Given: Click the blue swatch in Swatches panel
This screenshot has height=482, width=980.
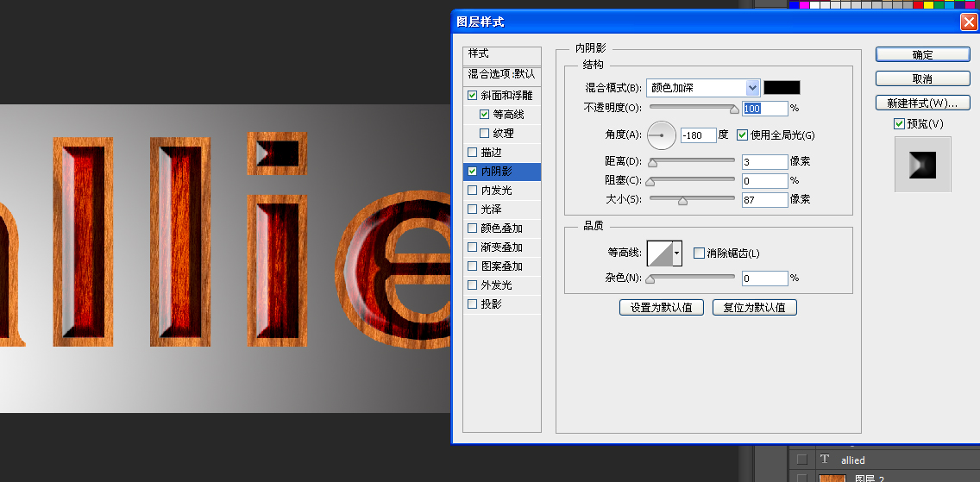Looking at the screenshot, I should [x=795, y=5].
